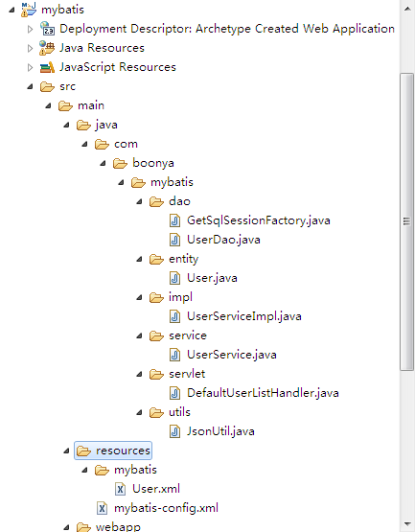
Task: Click the Deployment Descriptor icon
Action: tap(47, 29)
